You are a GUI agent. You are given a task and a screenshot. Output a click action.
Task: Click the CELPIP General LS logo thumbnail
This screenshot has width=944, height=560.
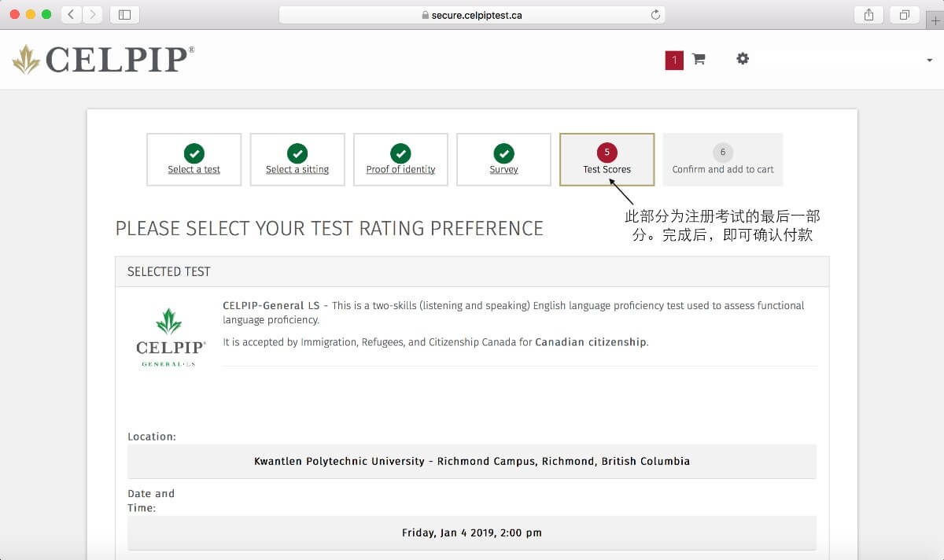[171, 337]
